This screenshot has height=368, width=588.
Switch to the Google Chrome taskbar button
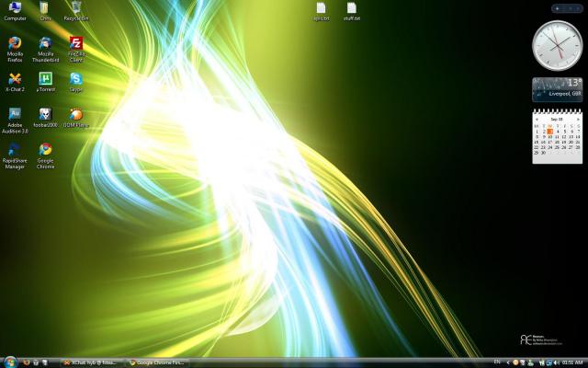tap(158, 362)
